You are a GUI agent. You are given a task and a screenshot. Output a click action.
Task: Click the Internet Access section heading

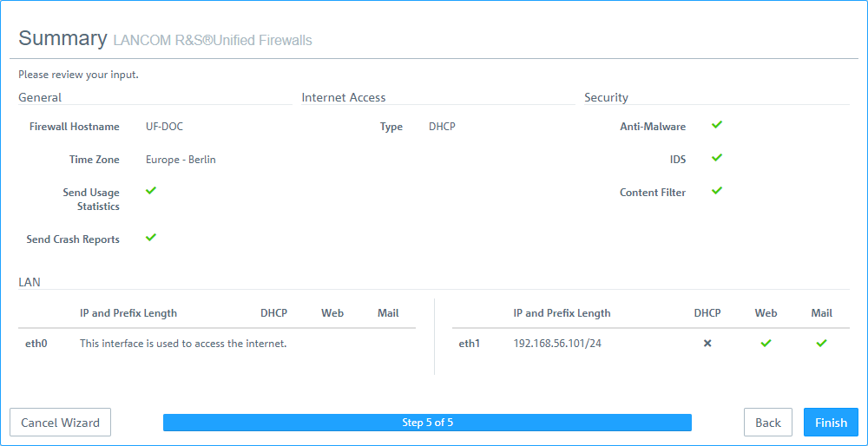pos(344,97)
